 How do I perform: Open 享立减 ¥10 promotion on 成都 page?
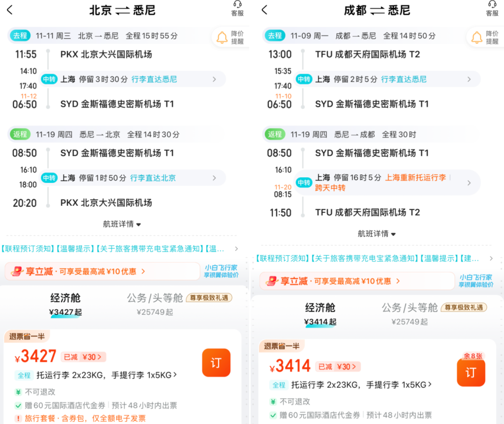click(357, 281)
